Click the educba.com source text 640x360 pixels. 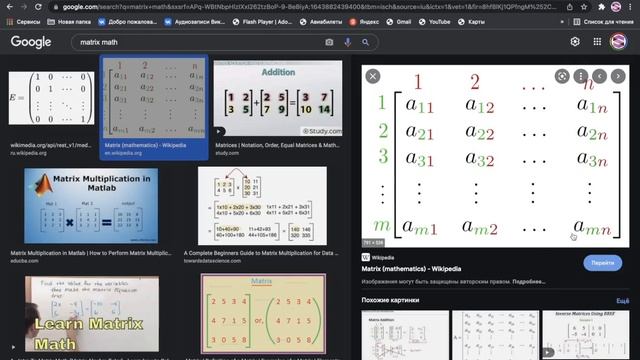point(24,261)
